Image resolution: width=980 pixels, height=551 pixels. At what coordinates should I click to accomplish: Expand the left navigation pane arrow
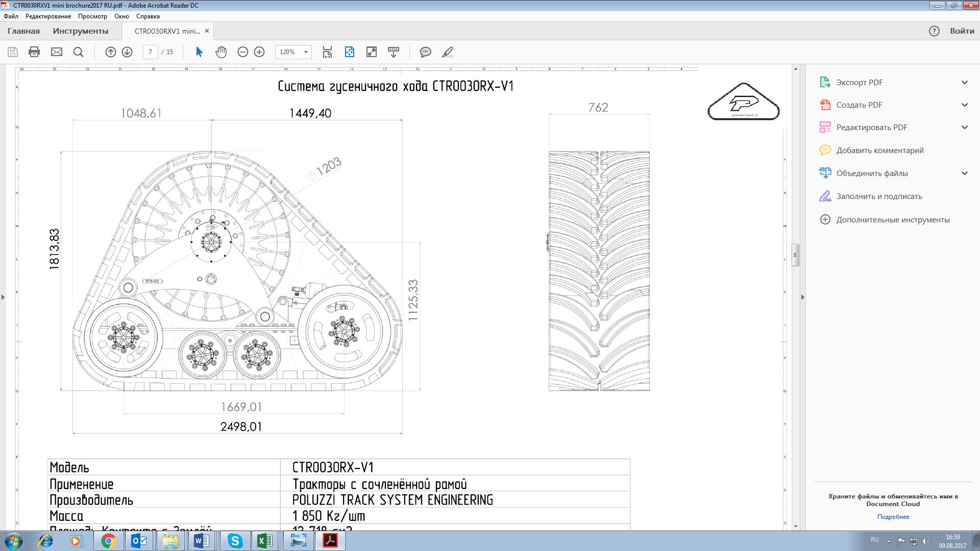pyautogui.click(x=3, y=297)
